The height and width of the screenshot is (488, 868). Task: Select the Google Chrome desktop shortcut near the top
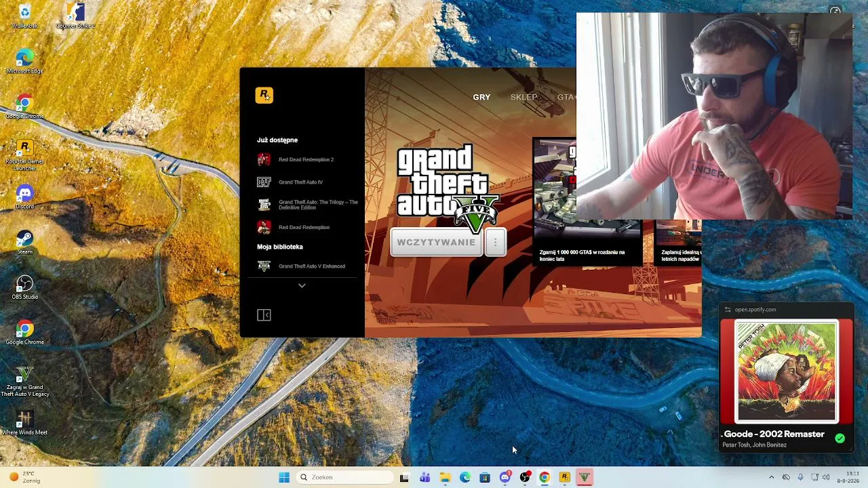tap(24, 106)
